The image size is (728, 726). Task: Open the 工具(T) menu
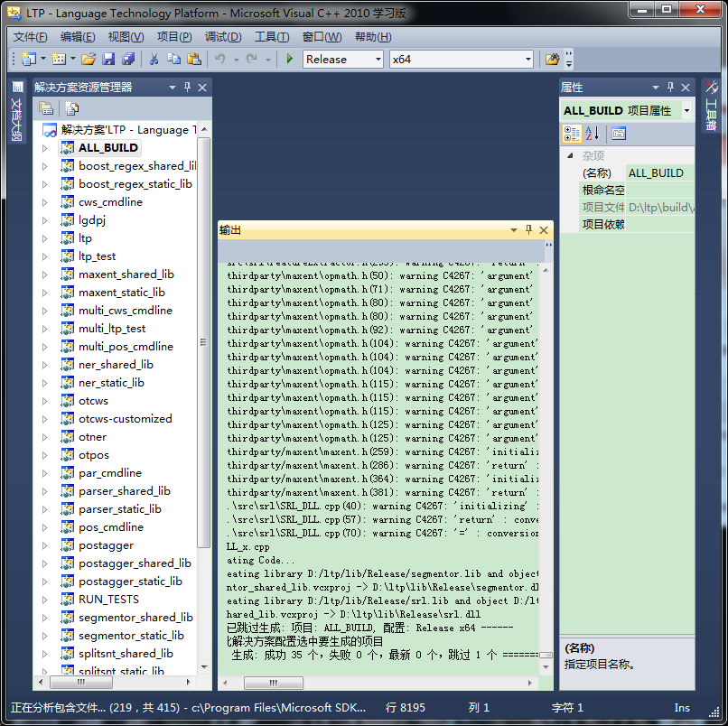pyautogui.click(x=272, y=37)
